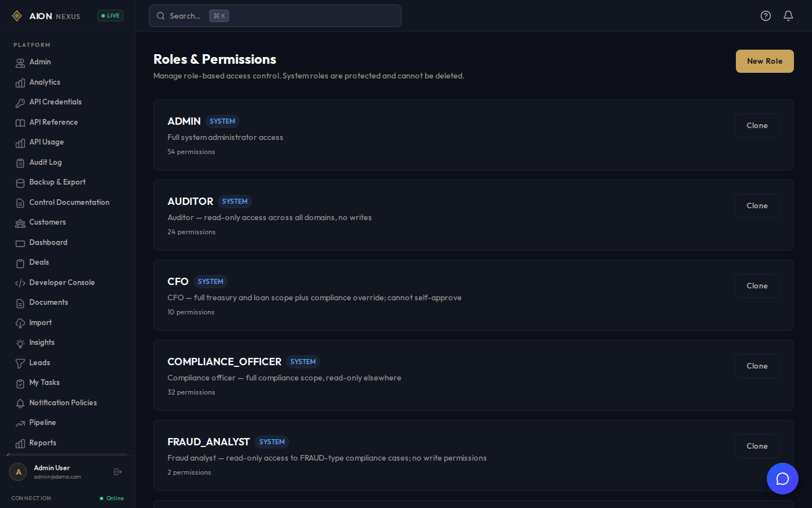812x508 pixels.
Task: Click the COMPLIANCE_OFFICER role title
Action: click(224, 362)
